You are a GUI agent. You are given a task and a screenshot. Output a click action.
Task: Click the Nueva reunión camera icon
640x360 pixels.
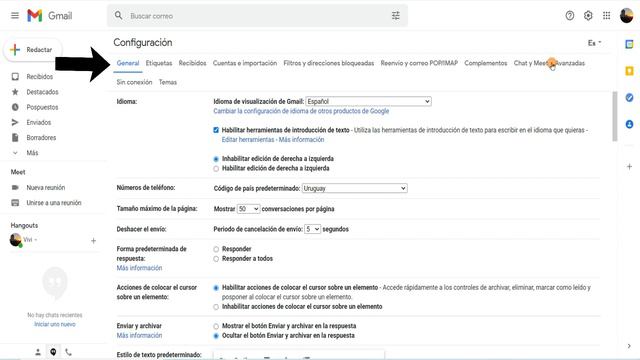(x=15, y=187)
